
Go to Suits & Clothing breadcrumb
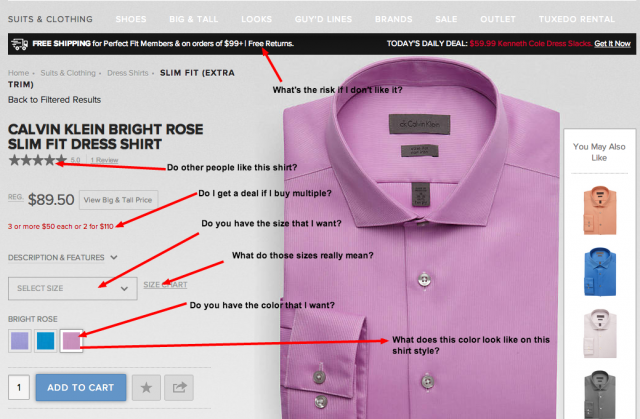[x=68, y=73]
